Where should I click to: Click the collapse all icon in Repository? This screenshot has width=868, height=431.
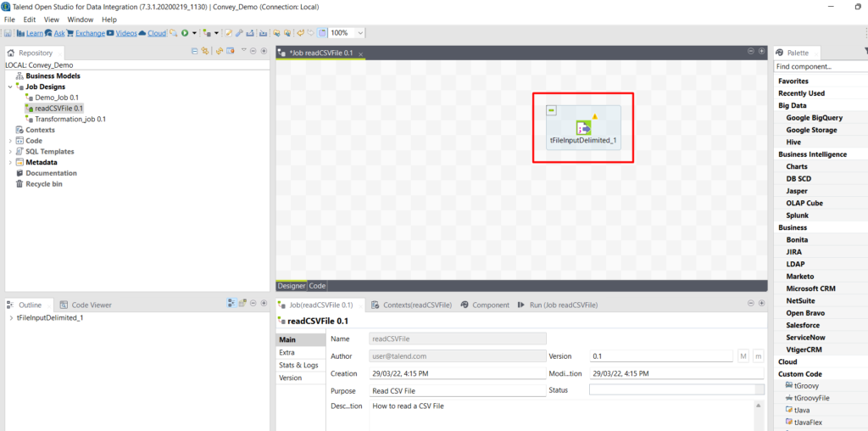[194, 51]
